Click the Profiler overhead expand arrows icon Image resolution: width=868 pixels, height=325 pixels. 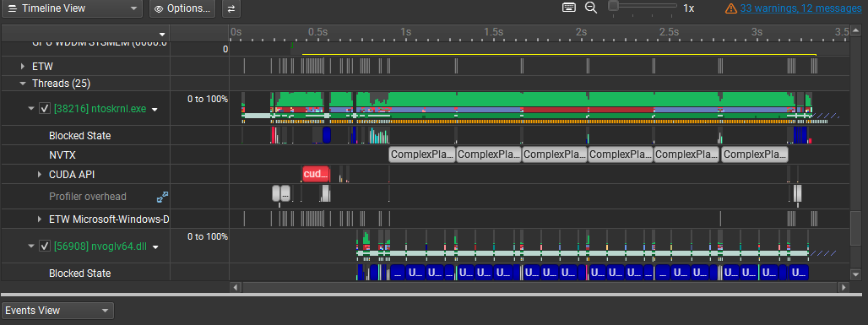click(162, 197)
